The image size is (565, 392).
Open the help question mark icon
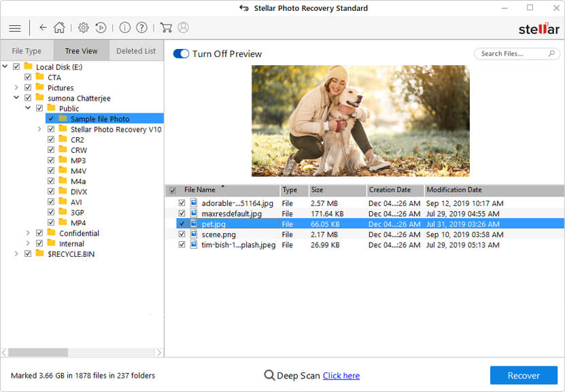tap(141, 27)
